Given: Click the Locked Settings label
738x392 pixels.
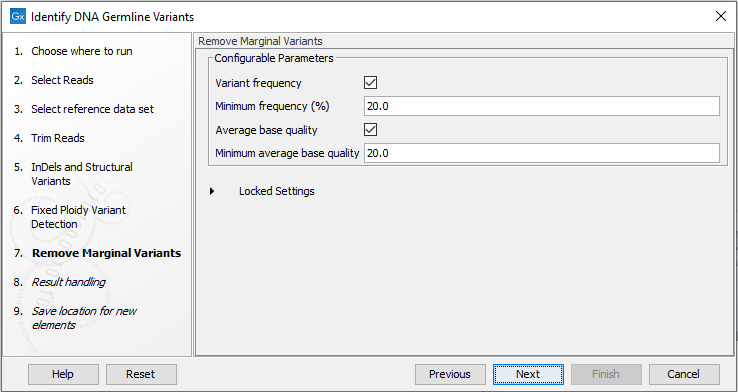Looking at the screenshot, I should (x=277, y=192).
